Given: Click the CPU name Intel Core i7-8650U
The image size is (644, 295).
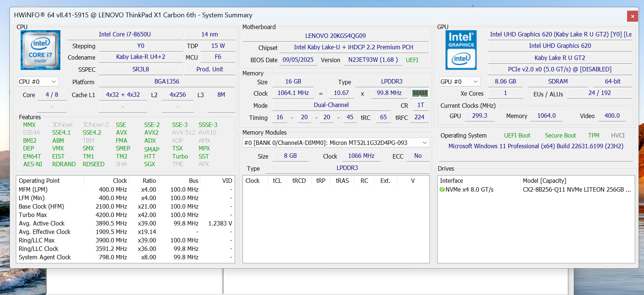Looking at the screenshot, I should 125,34.
